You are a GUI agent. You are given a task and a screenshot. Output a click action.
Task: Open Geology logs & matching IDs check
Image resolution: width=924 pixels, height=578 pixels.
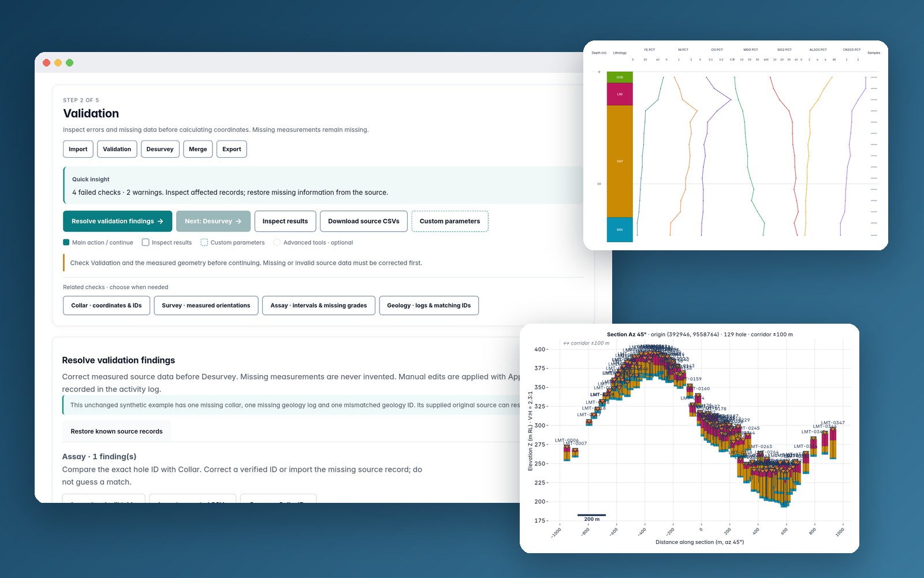tap(429, 306)
